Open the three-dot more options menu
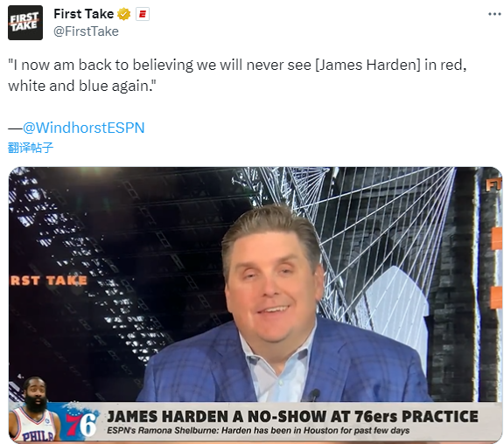 point(494,14)
